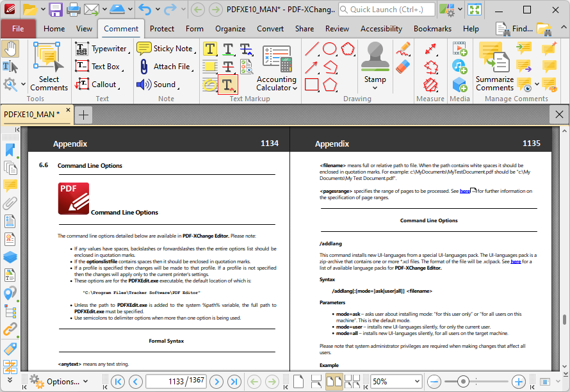Click the zoom slider handle
The width and height of the screenshot is (570, 392).
coord(463,382)
